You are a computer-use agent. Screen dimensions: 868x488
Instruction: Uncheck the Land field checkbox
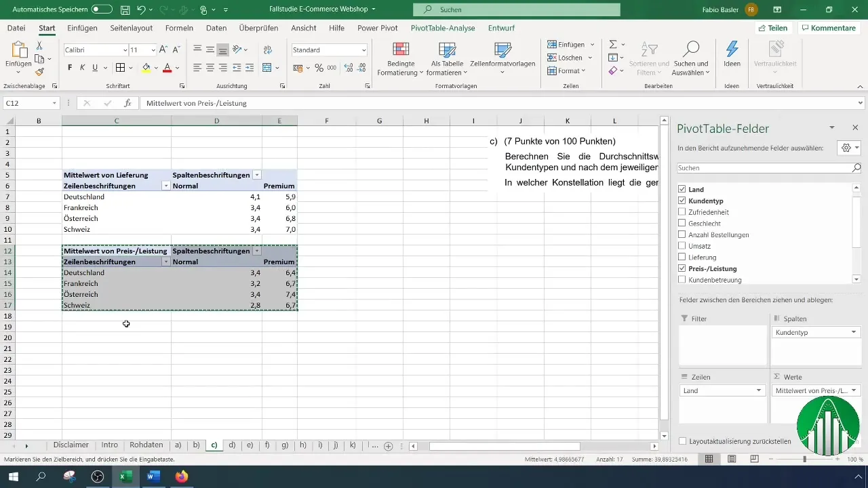pos(682,190)
